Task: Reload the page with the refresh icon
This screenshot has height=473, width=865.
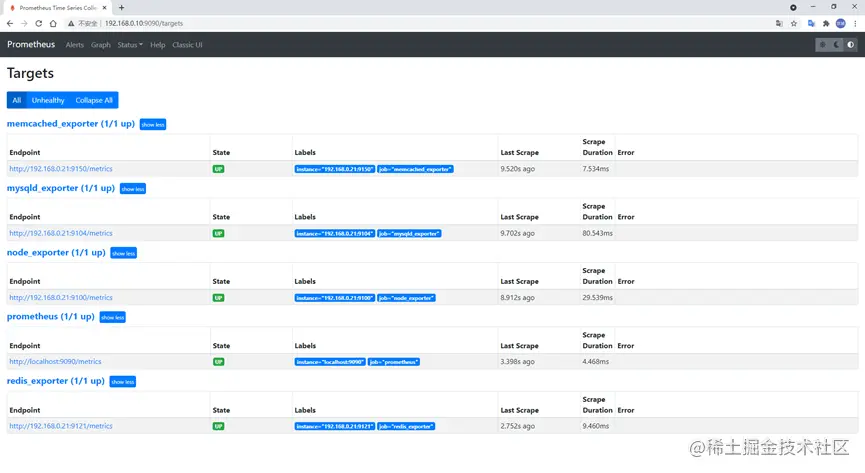Action: coord(39,23)
